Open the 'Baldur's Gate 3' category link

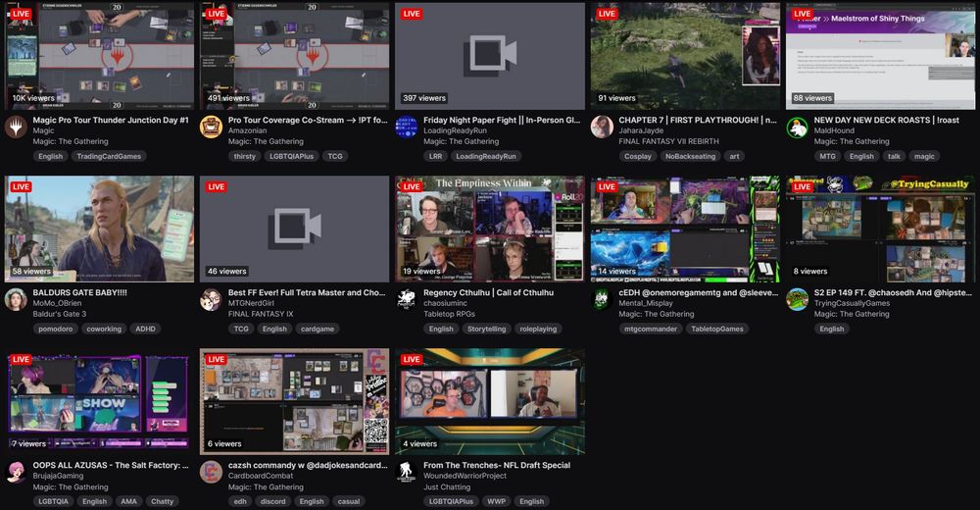pos(60,314)
